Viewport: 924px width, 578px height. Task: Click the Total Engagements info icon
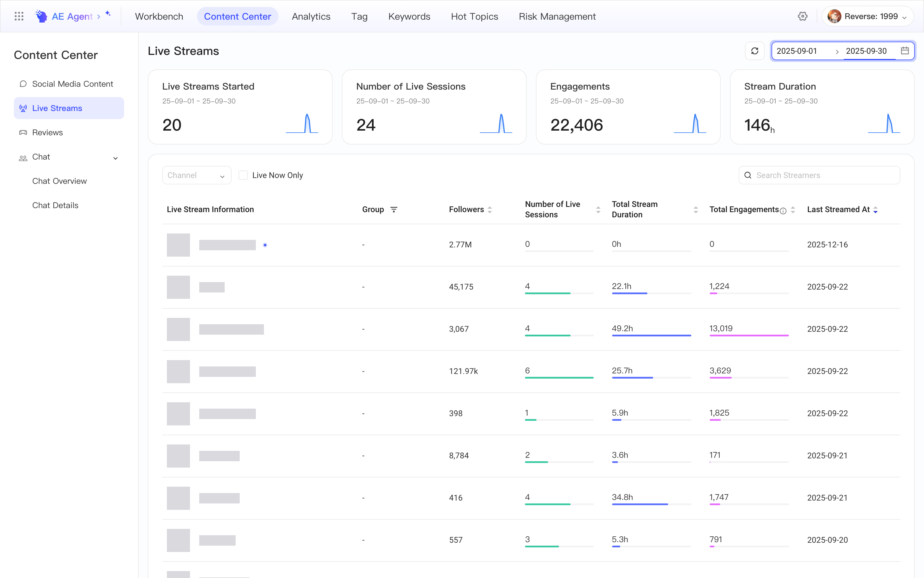coord(783,211)
